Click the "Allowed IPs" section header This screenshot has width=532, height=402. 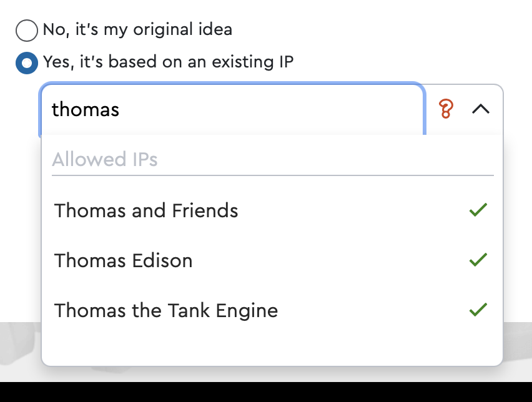click(x=105, y=160)
